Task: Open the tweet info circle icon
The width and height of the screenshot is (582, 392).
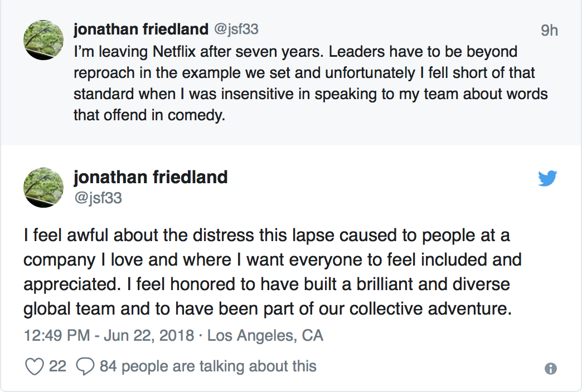Action: 550,368
